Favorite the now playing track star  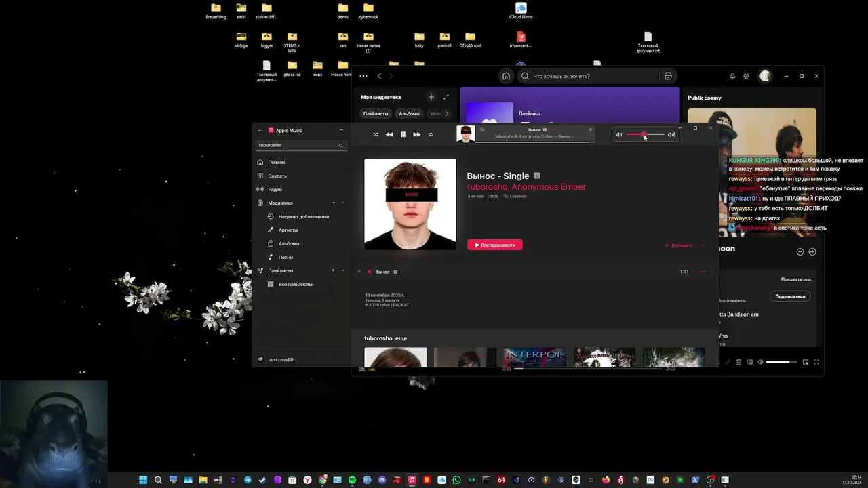[x=591, y=129]
